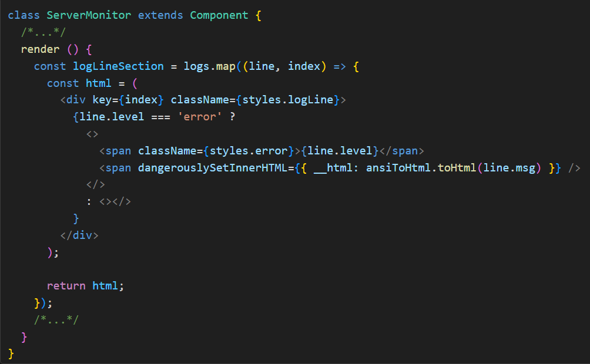590x364 pixels.
Task: Select the logLineSection constant name
Action: click(118, 66)
